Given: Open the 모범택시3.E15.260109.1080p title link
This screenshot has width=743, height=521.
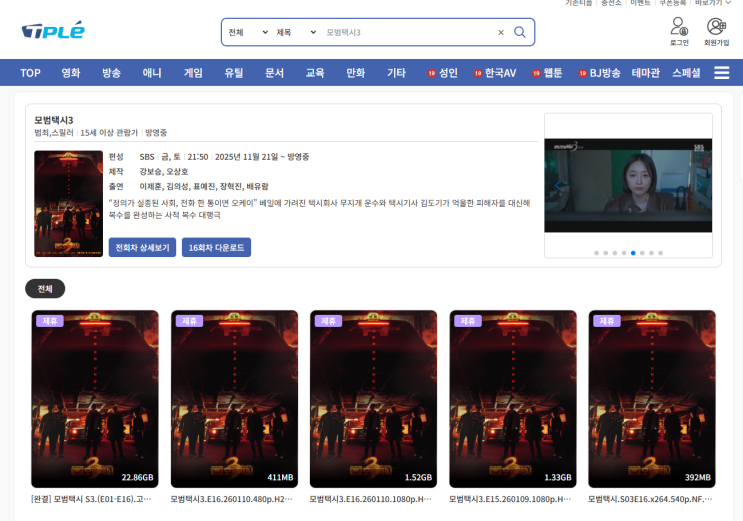Looking at the screenshot, I should point(510,499).
